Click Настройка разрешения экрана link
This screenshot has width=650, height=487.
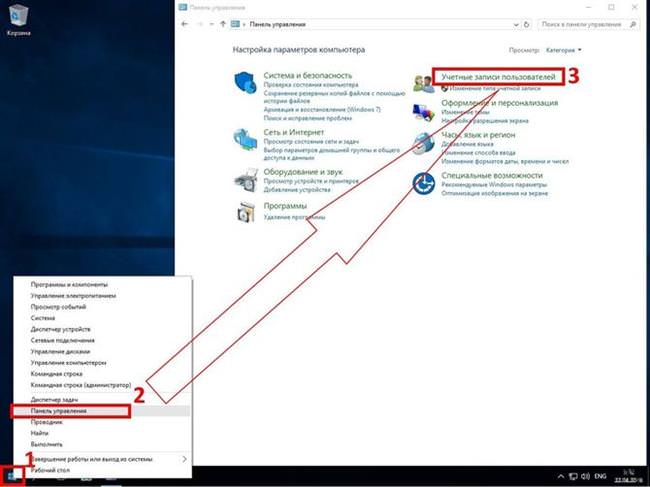pos(485,121)
